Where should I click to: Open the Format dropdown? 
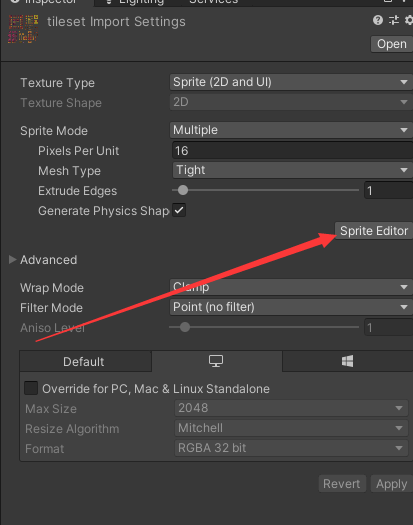291,448
